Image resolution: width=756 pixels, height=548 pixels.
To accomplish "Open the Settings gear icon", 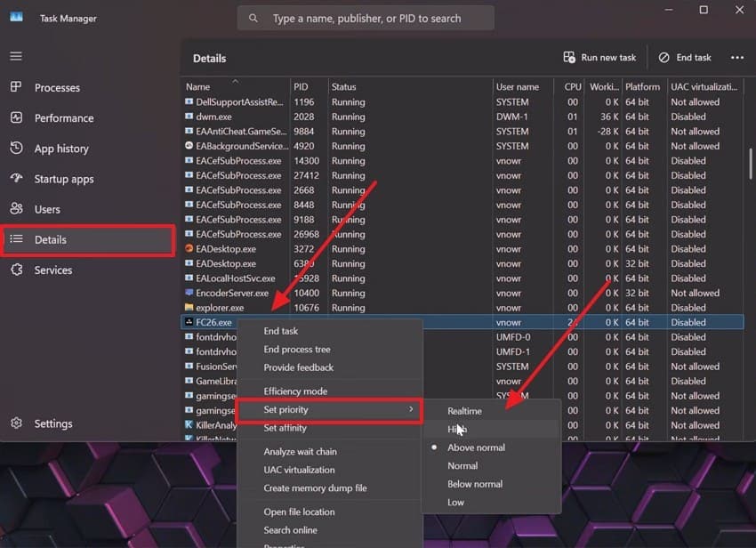I will pos(16,423).
